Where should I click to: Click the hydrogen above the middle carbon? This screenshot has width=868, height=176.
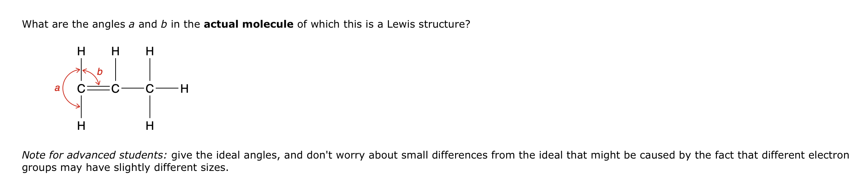pos(115,51)
